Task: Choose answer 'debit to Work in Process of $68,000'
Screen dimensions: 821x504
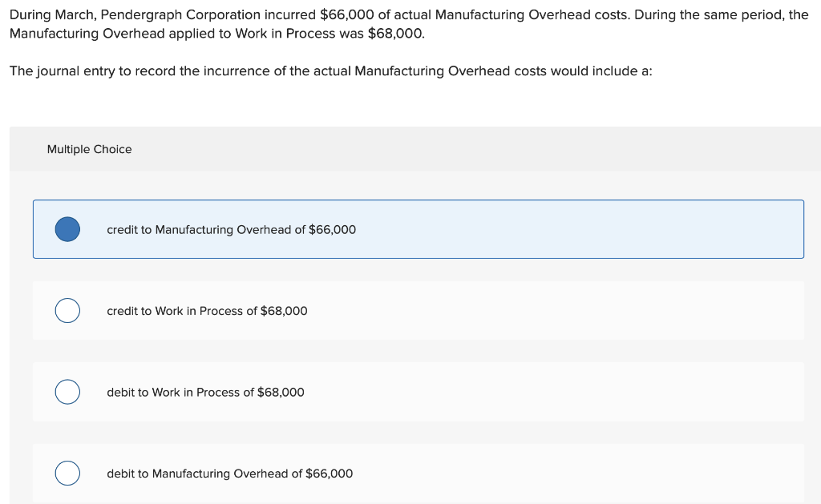Action: pos(206,392)
